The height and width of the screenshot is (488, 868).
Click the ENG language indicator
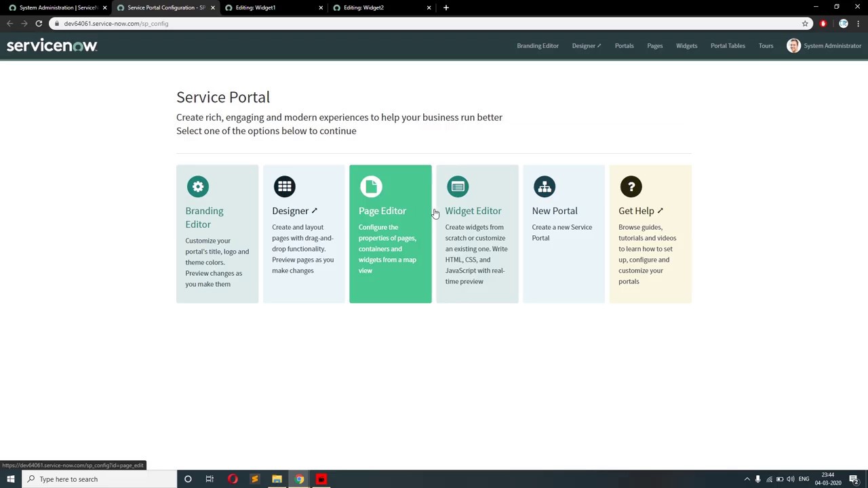coord(804,479)
